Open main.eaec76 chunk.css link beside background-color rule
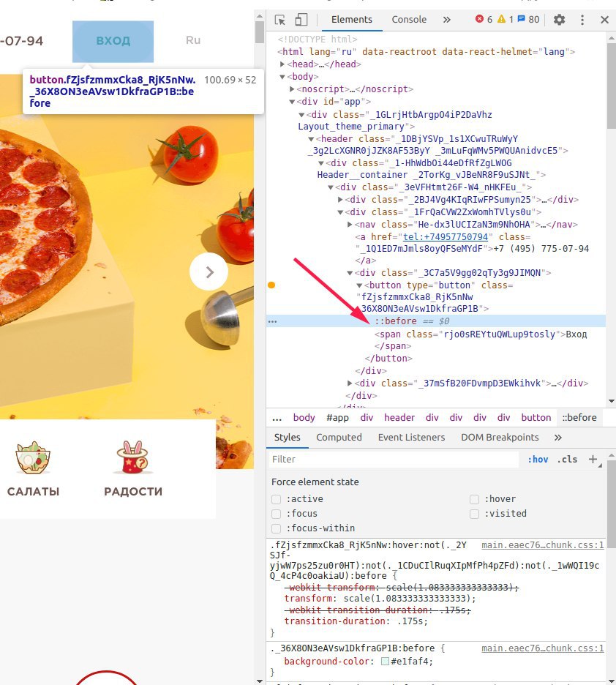The image size is (616, 685). click(543, 648)
